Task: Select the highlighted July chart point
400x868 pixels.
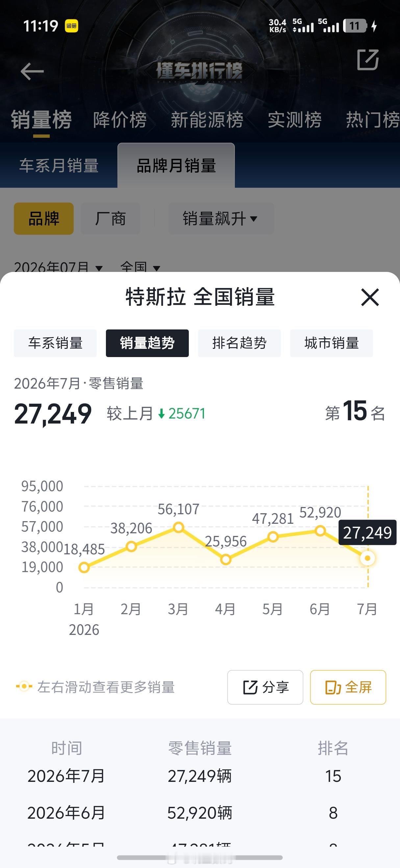Action: coord(367,558)
